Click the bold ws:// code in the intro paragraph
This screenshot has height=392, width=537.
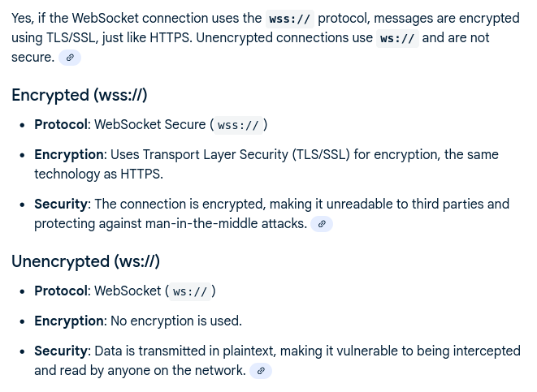pos(397,38)
